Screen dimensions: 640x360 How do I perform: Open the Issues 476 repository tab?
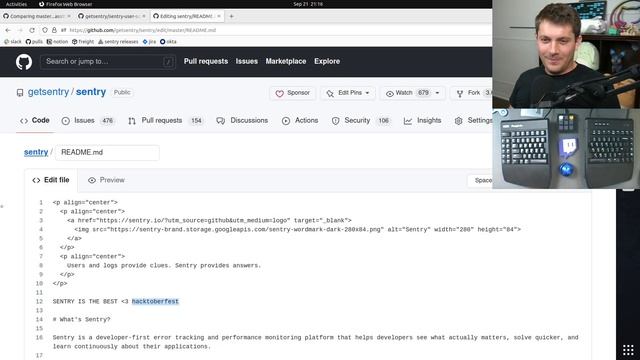coord(87,120)
